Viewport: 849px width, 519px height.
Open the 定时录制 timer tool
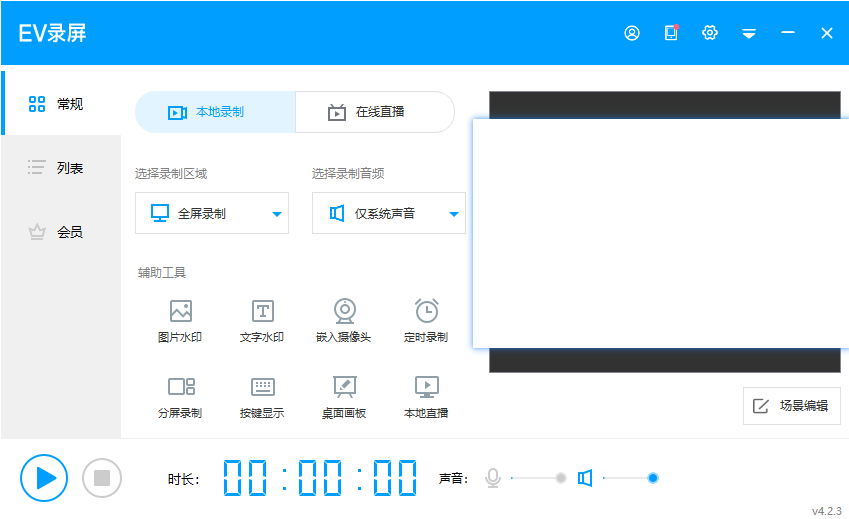click(426, 321)
